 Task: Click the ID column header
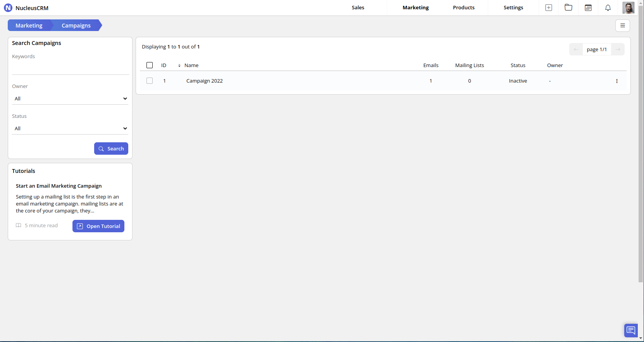(164, 66)
